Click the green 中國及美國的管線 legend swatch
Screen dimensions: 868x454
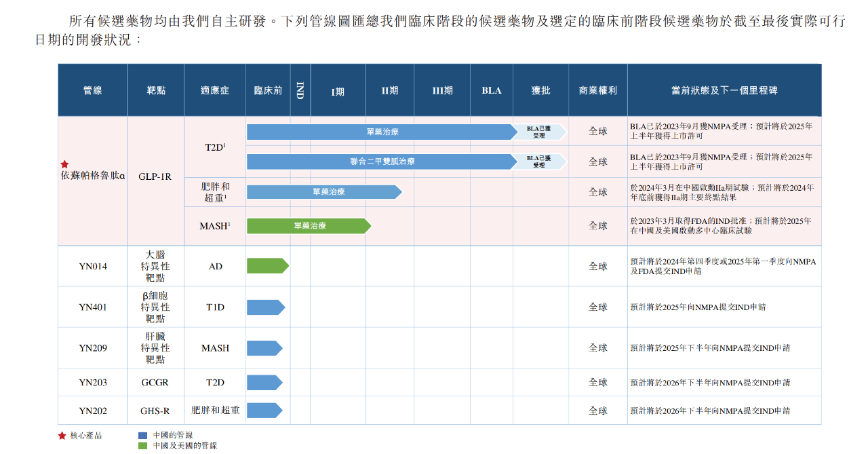point(142,446)
